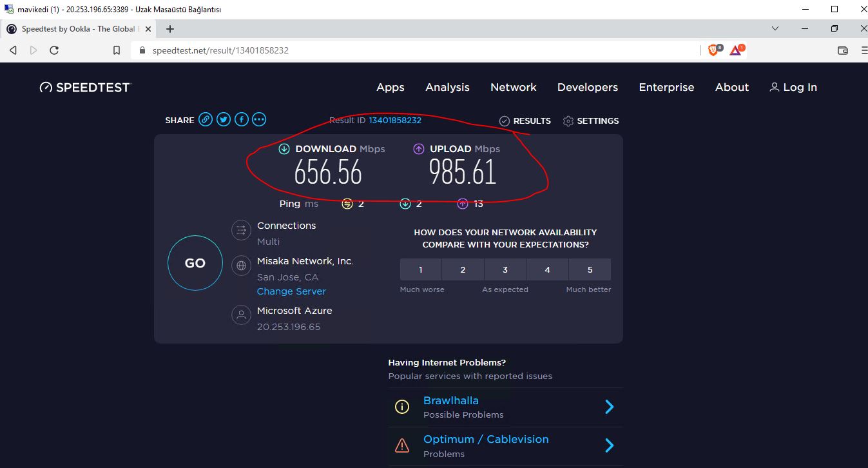Click the Optimum / Cablevision warning icon
868x468 pixels.
(402, 445)
